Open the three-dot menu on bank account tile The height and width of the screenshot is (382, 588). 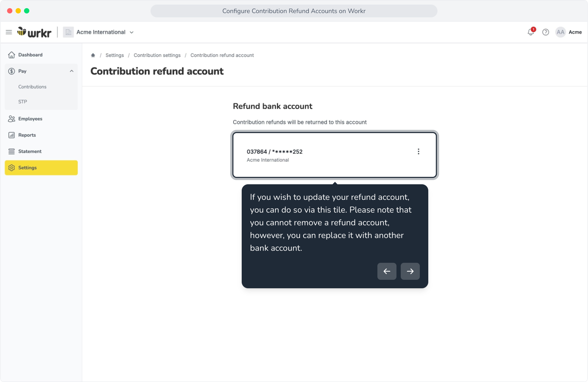point(418,151)
